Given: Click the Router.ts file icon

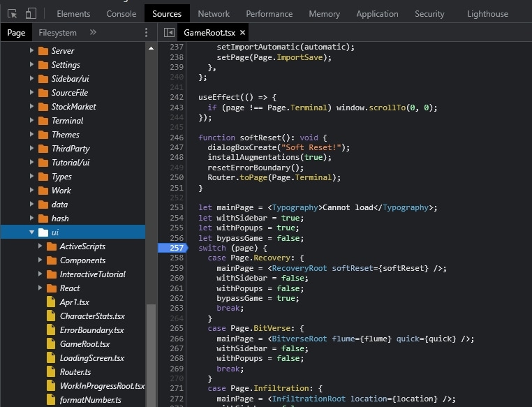Looking at the screenshot, I should pyautogui.click(x=51, y=371).
